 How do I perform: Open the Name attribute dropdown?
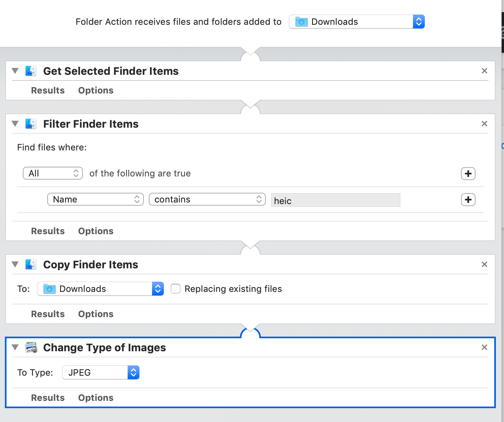tap(95, 199)
